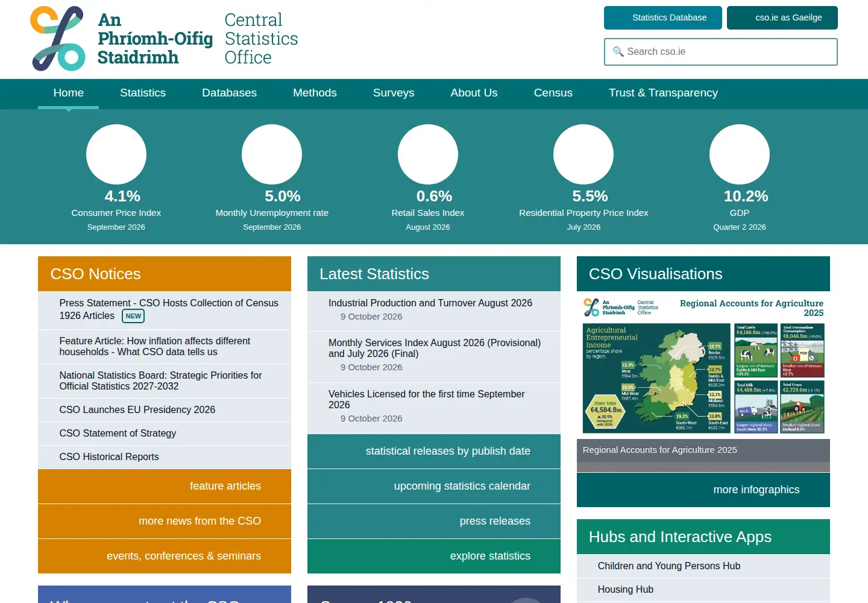Viewport: 868px width, 603px height.
Task: Click the 4.1% Consumer Price Index value
Action: (122, 196)
